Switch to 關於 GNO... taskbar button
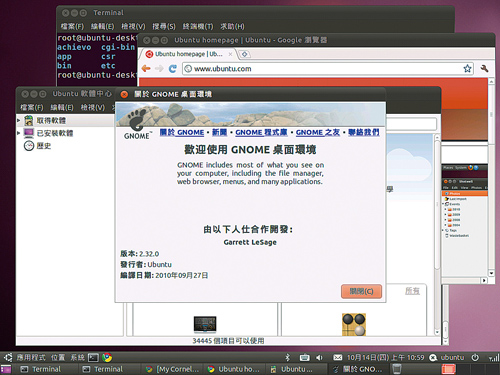Image resolution: width=500 pixels, height=375 pixels. pyautogui.click(x=358, y=369)
